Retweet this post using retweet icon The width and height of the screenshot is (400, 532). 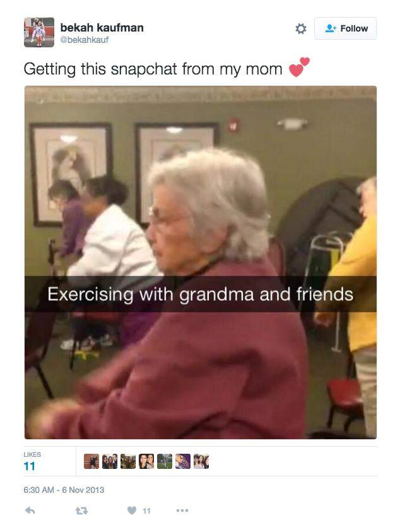(x=81, y=511)
